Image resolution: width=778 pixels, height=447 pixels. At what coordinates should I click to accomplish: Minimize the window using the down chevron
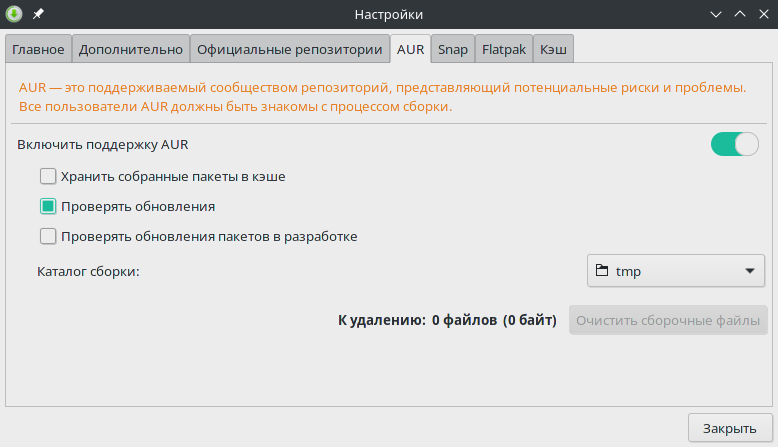[x=715, y=14]
